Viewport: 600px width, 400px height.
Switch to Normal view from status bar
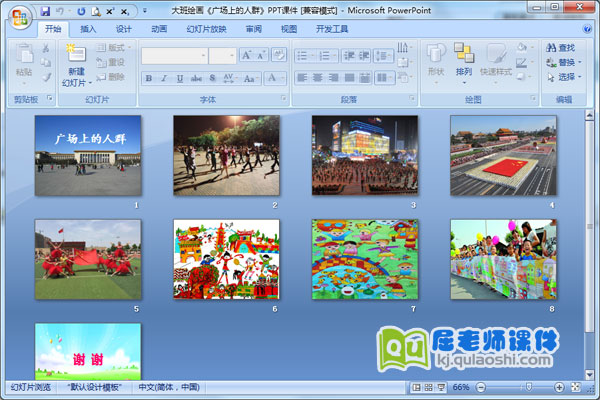[x=416, y=387]
